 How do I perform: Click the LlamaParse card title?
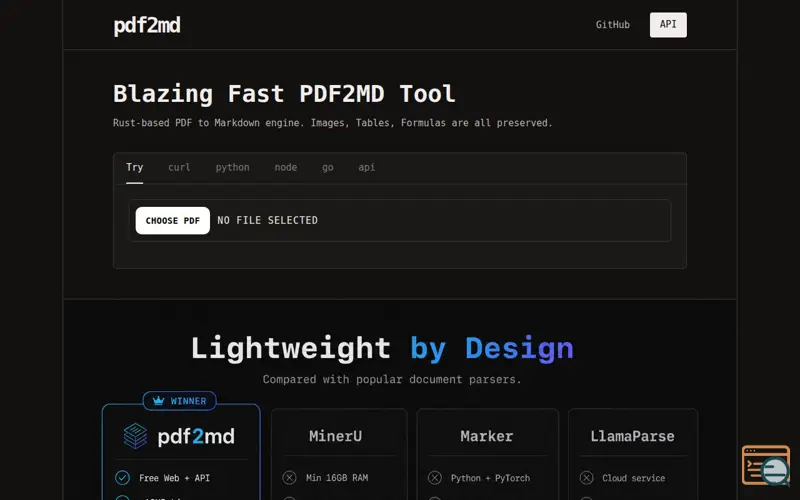coord(632,436)
